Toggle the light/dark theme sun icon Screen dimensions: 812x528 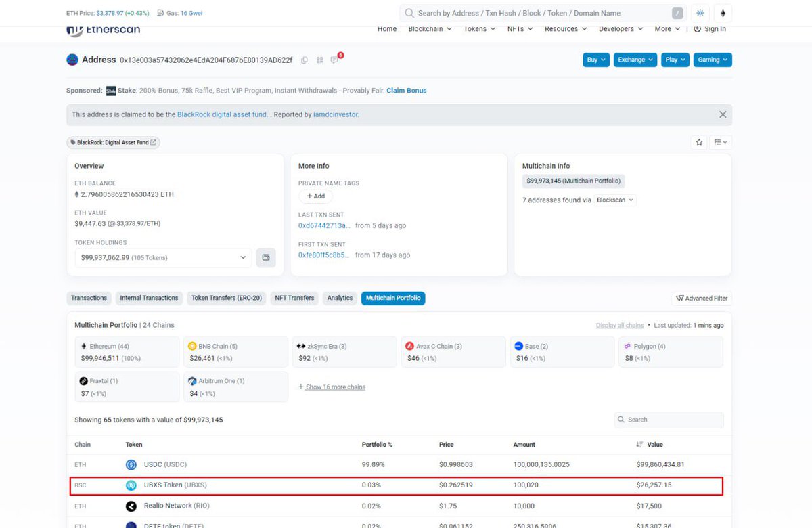[x=700, y=13]
